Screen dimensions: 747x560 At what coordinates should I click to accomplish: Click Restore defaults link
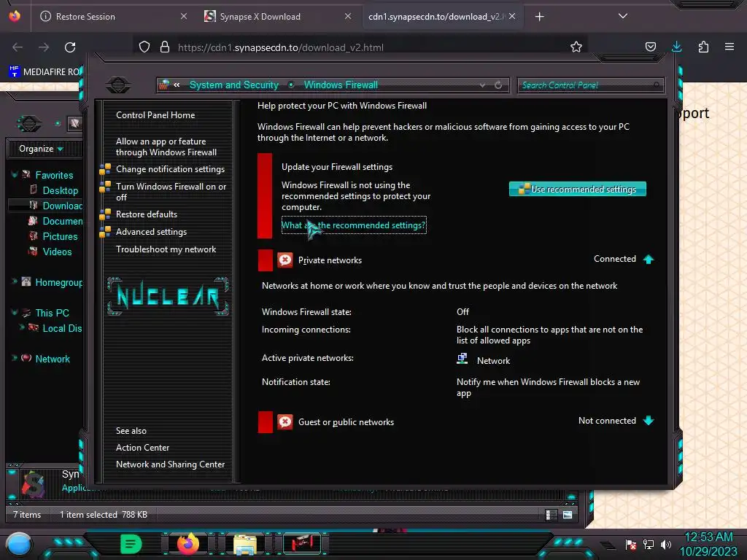point(146,214)
